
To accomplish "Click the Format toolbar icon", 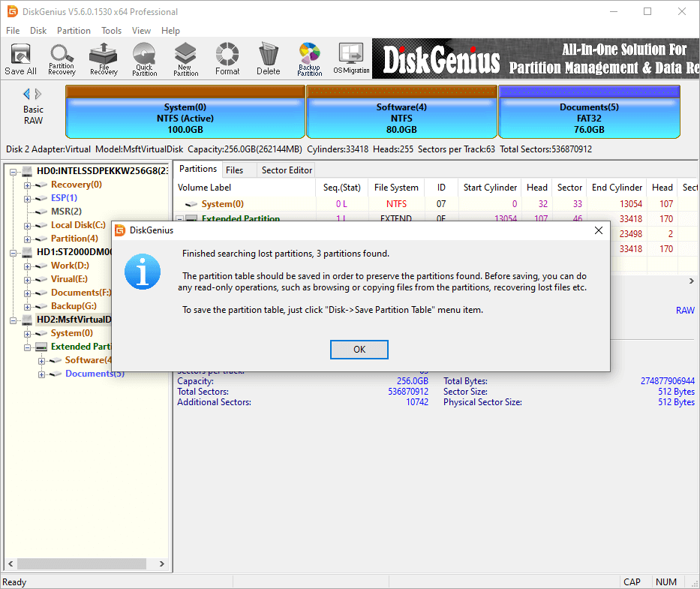I will click(227, 59).
